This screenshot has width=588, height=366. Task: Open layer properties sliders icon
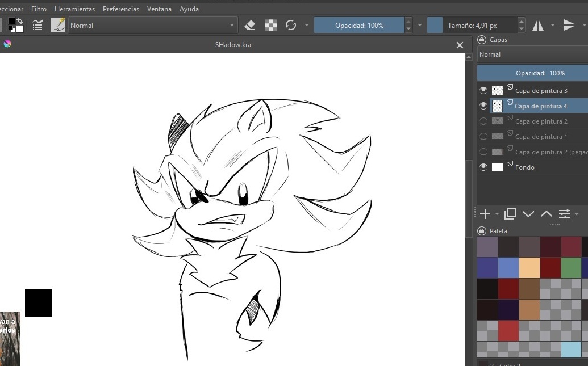[564, 214]
